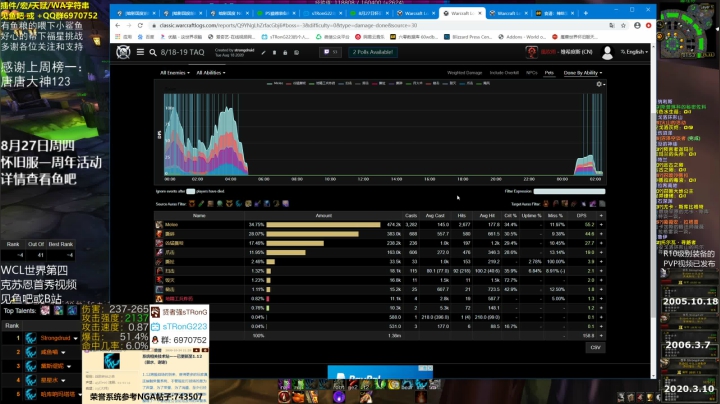Click the green sword Source Auras icon
This screenshot has height=404, width=720.
(201, 204)
